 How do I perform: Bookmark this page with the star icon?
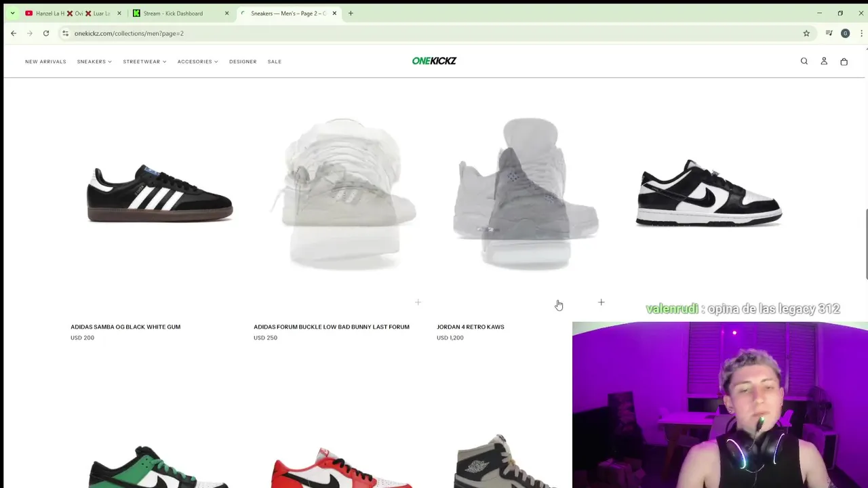(806, 33)
